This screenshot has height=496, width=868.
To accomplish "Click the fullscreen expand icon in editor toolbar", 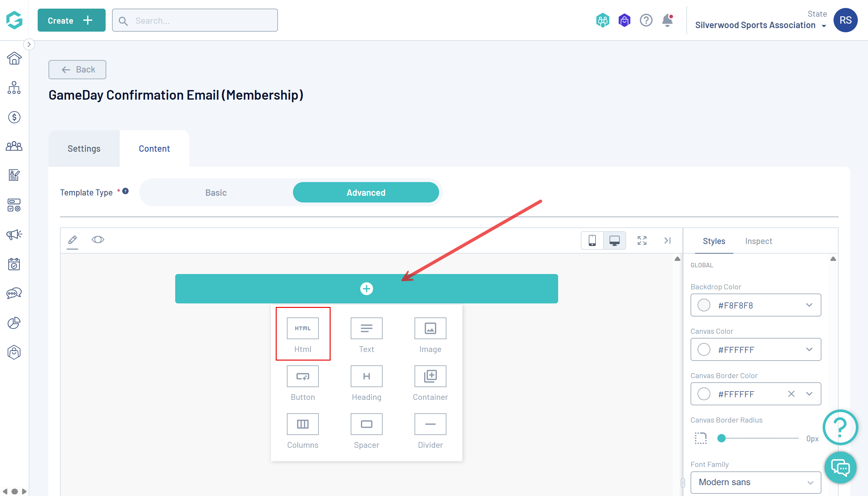I will (642, 240).
